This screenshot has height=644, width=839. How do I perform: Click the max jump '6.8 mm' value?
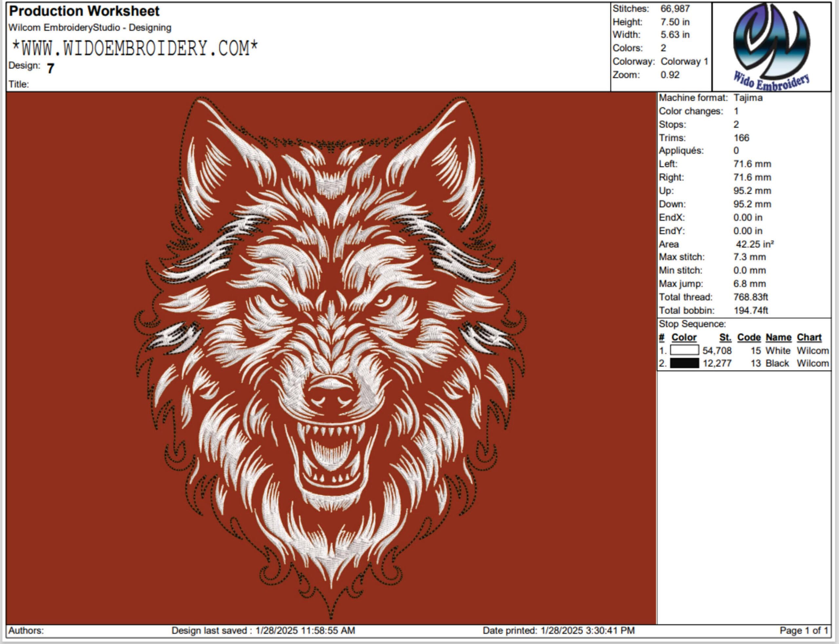(749, 284)
